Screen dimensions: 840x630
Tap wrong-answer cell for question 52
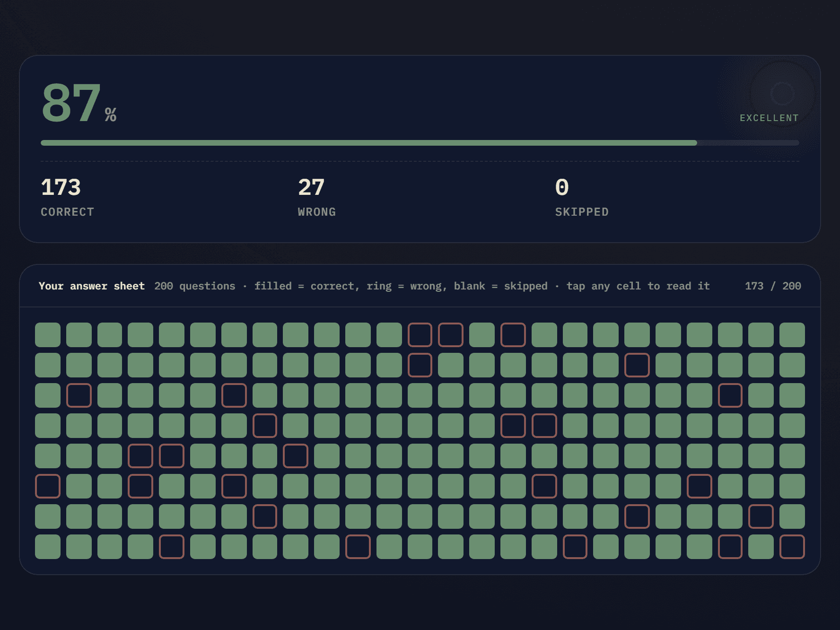click(x=79, y=395)
